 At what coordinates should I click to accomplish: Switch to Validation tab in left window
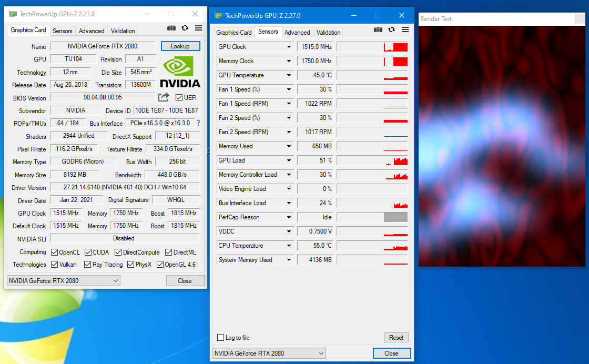tap(123, 31)
